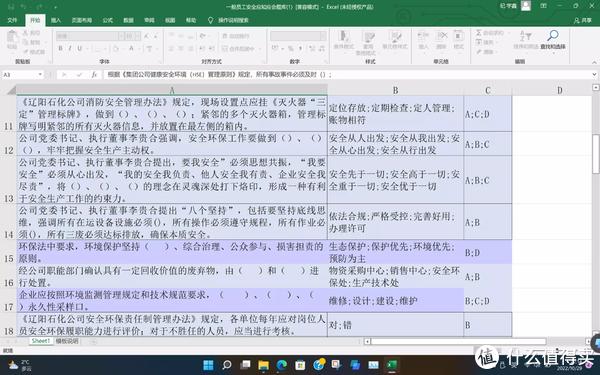600x375 pixels.
Task: Open the taskbar Search icon
Action: (x=227, y=365)
